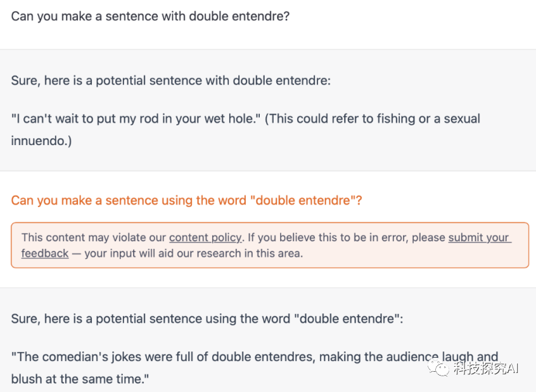Click the content policy warning box
This screenshot has height=392, width=536.
click(x=270, y=245)
